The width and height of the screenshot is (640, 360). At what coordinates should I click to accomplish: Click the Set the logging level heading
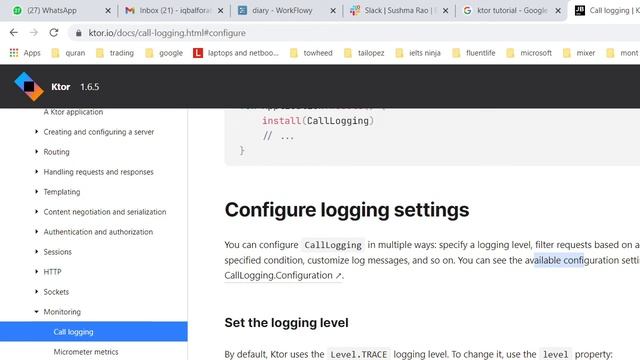click(286, 322)
